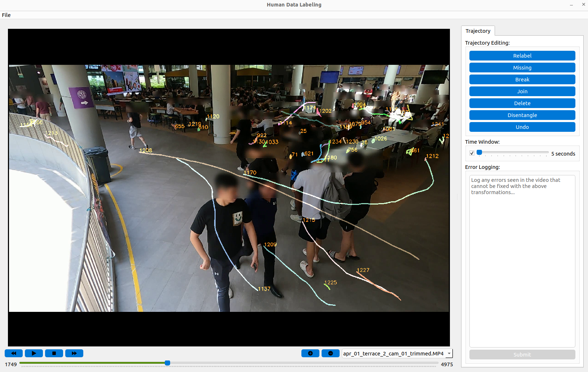
Task: Select trajectory label 1208
Action: pos(146,151)
